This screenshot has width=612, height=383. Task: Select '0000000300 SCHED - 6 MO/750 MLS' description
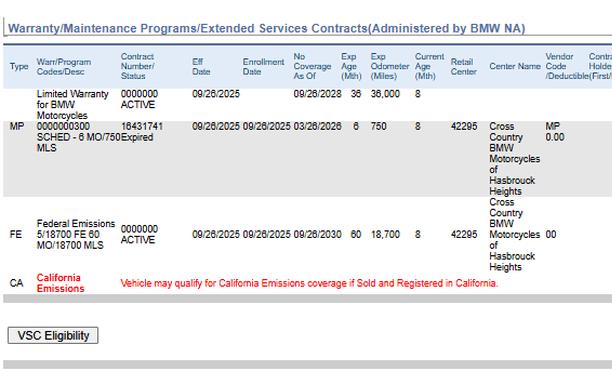78,137
